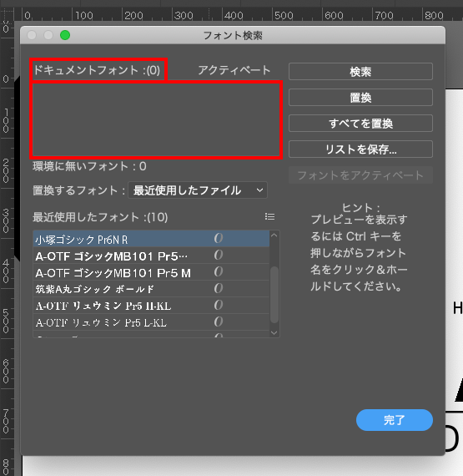Viewport: 463px width, 476px height.
Task: Click OpenType icon beside A-OTF ゴシックMB101 Pr5 M
Action: click(x=219, y=271)
